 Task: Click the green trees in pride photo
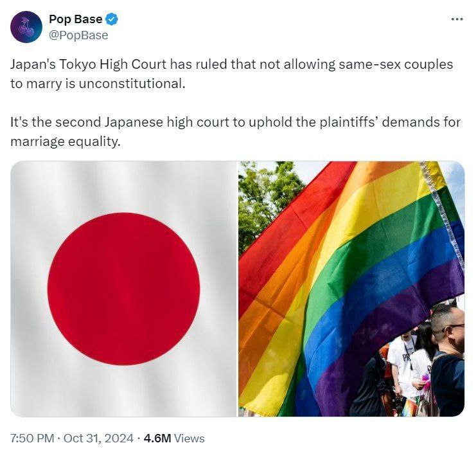(x=267, y=201)
